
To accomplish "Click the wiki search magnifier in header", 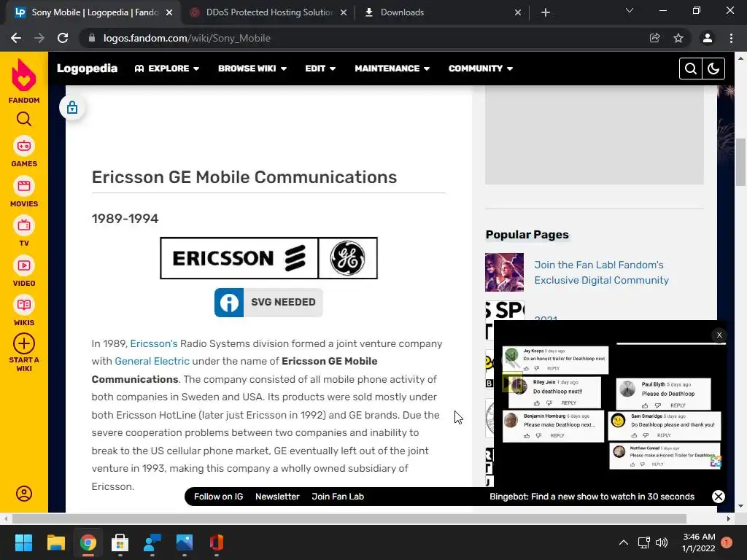I will pyautogui.click(x=690, y=69).
